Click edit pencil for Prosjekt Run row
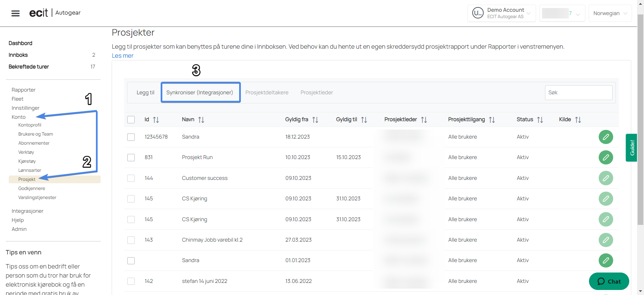 605,157
